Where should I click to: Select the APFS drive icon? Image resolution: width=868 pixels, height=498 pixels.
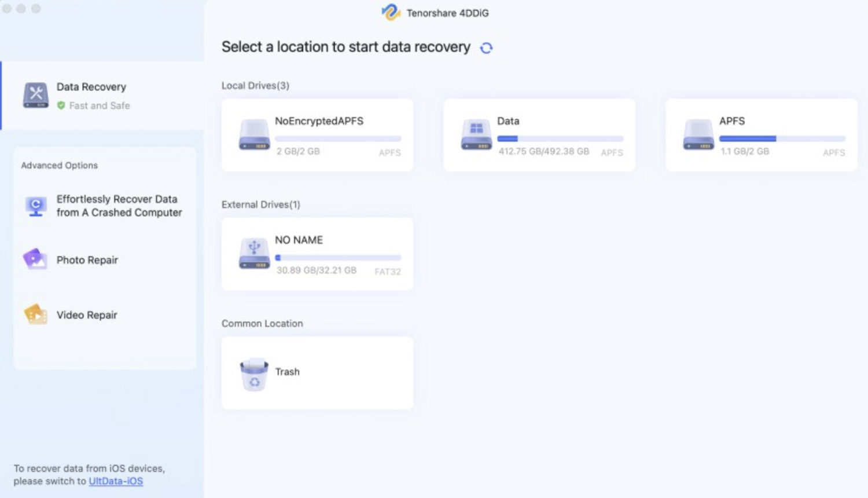[x=698, y=135]
